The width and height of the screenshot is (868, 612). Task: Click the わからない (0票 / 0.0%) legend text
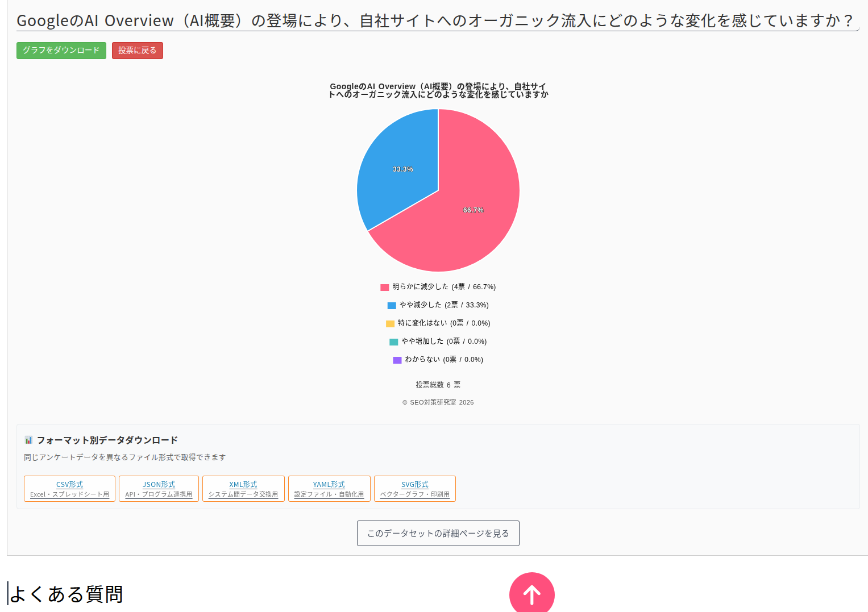pos(444,360)
